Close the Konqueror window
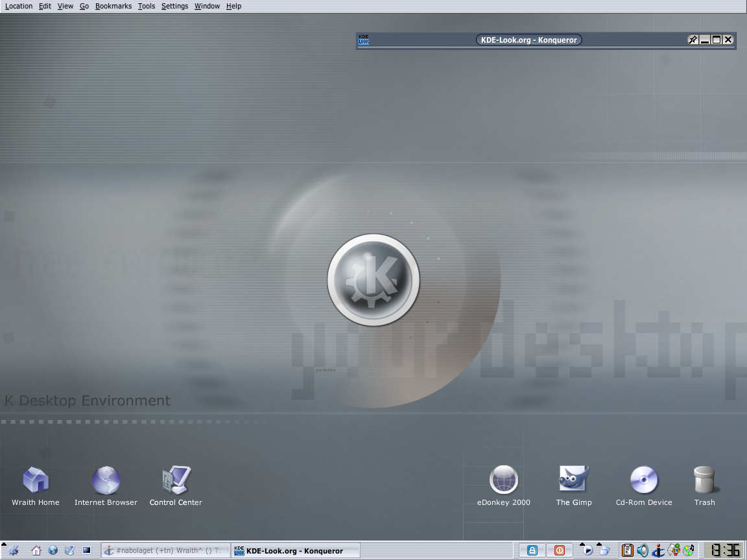This screenshot has height=560, width=747. click(728, 40)
